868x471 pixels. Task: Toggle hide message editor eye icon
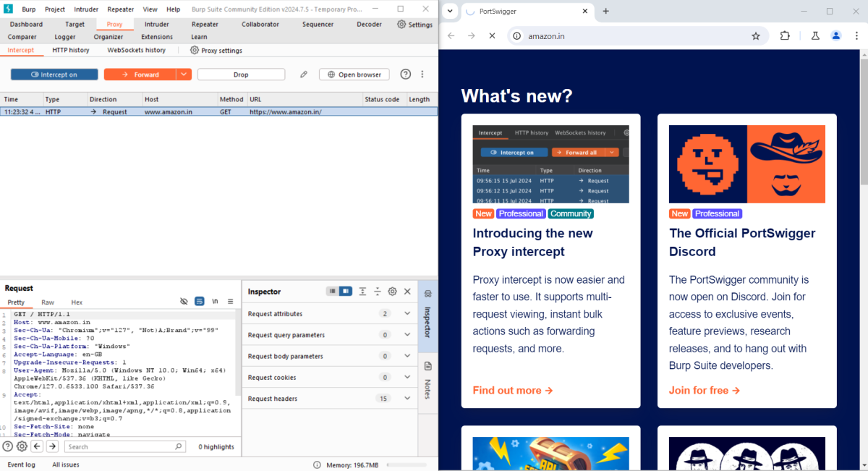184,302
